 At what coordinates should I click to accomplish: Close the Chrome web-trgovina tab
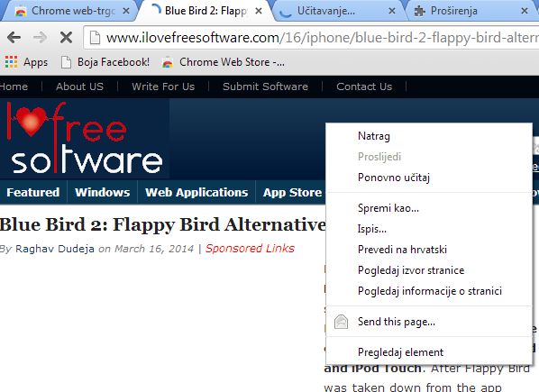click(126, 11)
